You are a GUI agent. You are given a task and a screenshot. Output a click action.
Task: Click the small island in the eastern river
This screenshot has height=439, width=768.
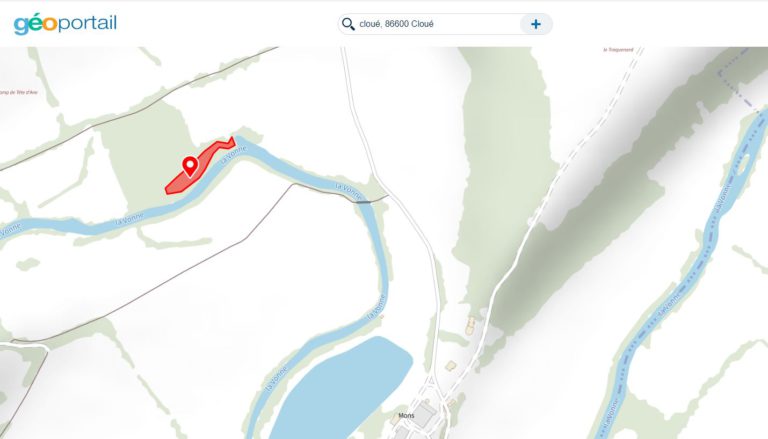coord(743,164)
